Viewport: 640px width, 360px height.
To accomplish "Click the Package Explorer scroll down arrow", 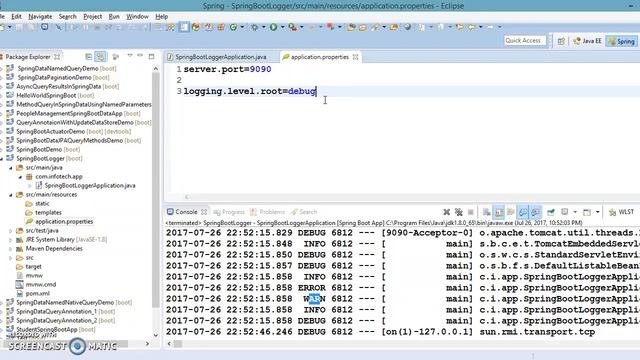I will tap(156, 335).
